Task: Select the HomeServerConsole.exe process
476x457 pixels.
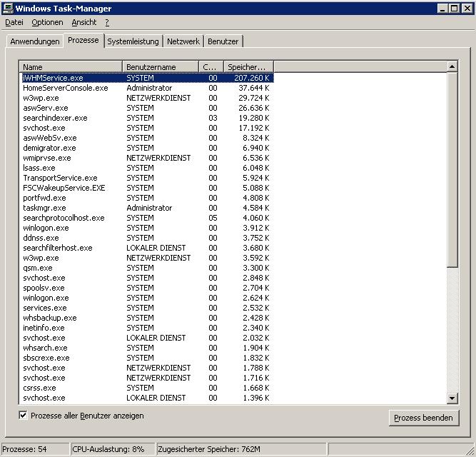Action: coord(146,88)
